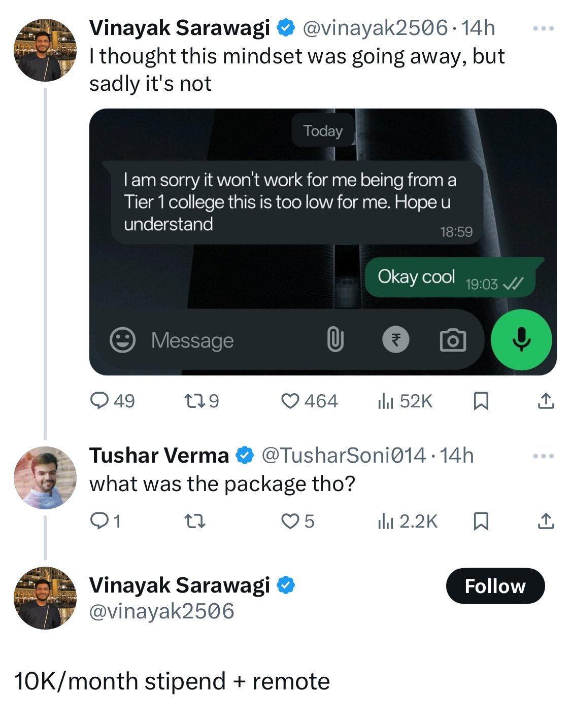This screenshot has width=571, height=728.
Task: View analytics showing 52K views
Action: pos(386,401)
